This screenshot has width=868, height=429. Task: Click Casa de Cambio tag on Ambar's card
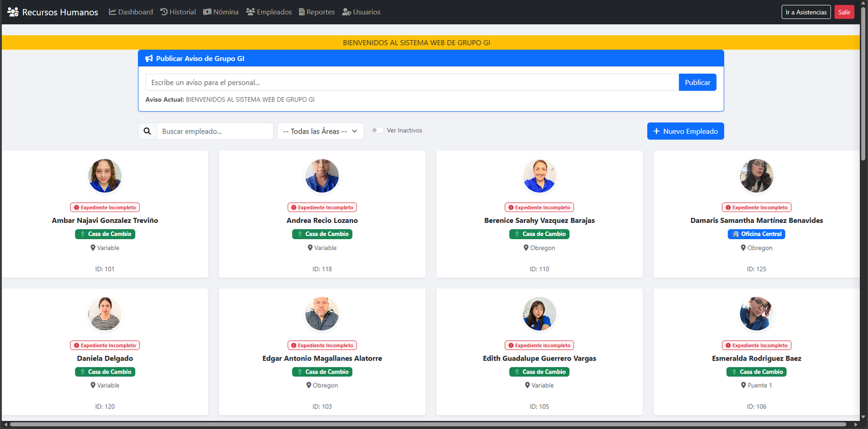(x=105, y=234)
